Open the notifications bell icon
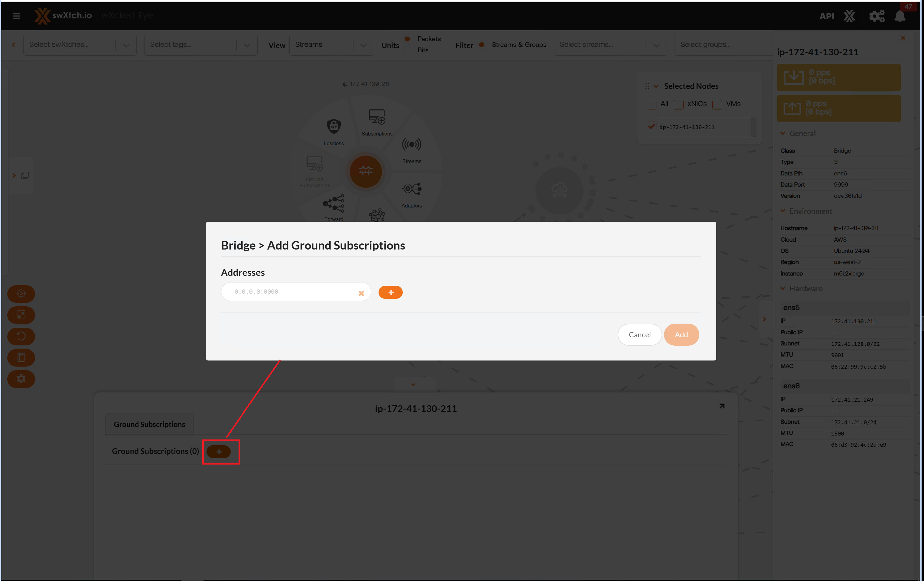 (x=900, y=16)
